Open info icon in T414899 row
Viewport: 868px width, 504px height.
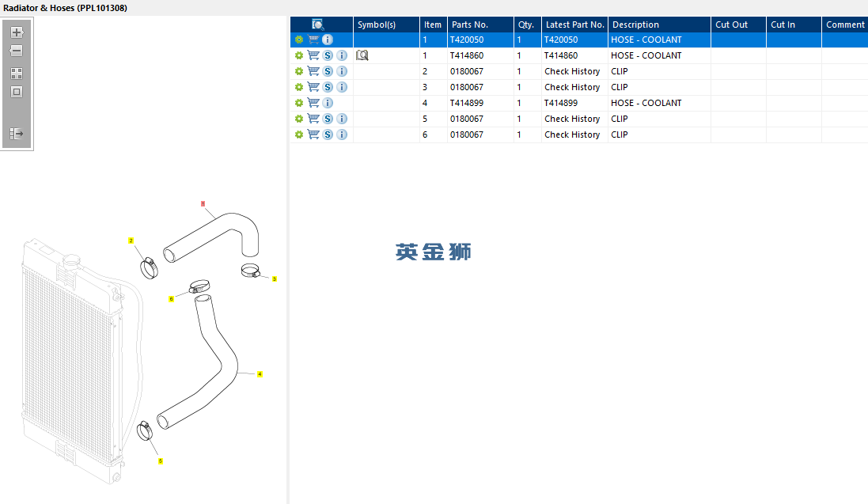[328, 103]
